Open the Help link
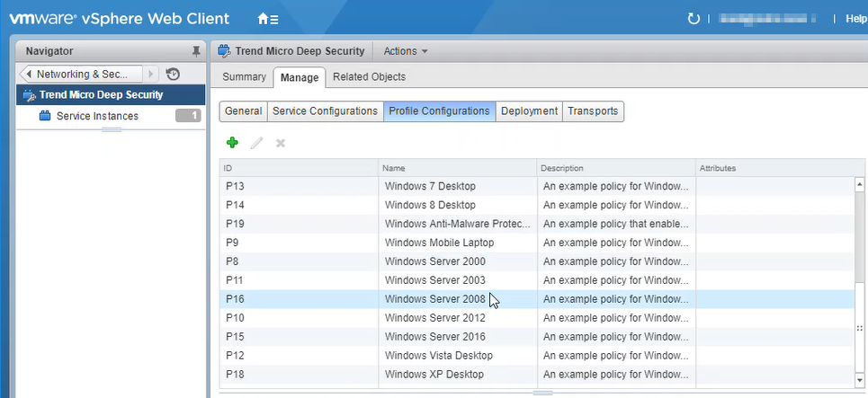This screenshot has height=398, width=868. 855,19
